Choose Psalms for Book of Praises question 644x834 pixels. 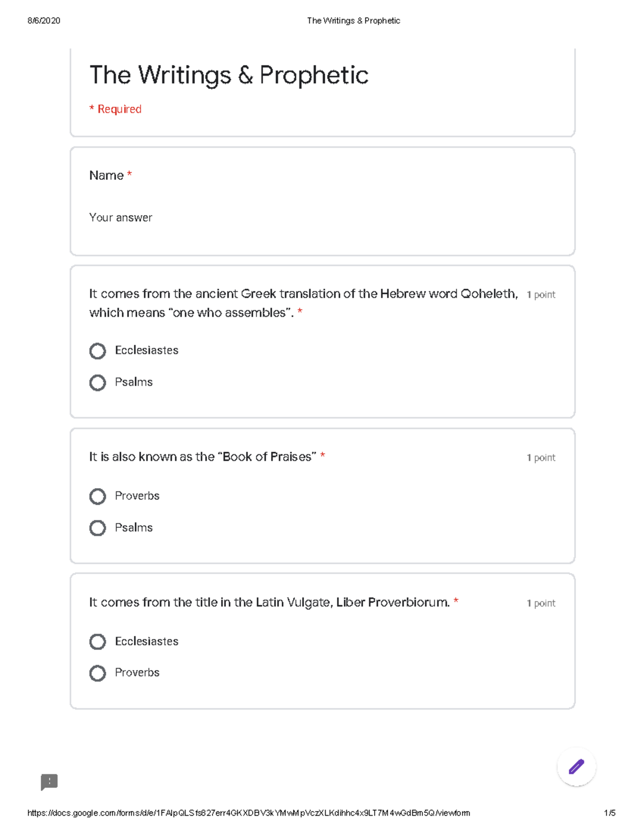(x=98, y=528)
